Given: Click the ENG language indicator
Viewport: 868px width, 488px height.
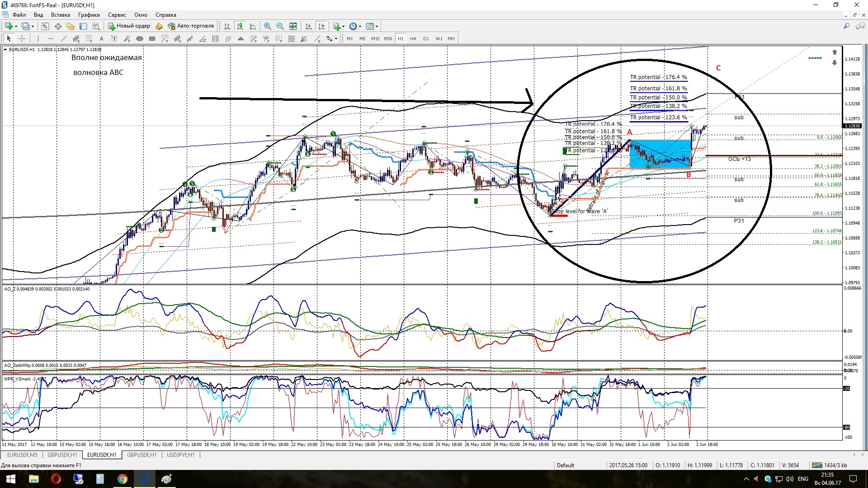Looking at the screenshot, I should 803,479.
